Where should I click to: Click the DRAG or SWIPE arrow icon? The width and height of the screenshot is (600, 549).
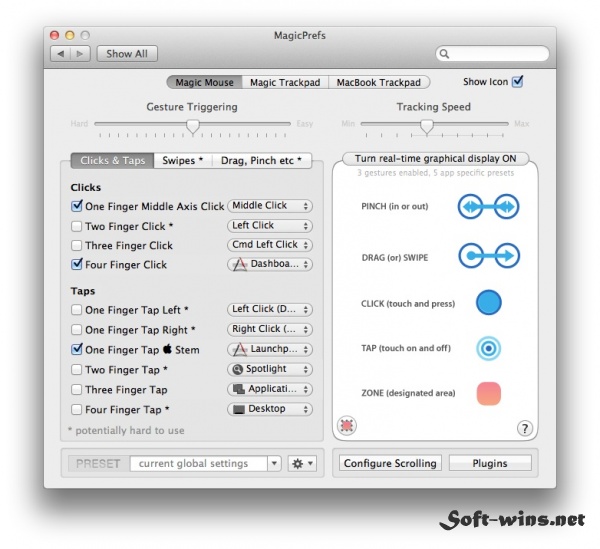pos(489,256)
